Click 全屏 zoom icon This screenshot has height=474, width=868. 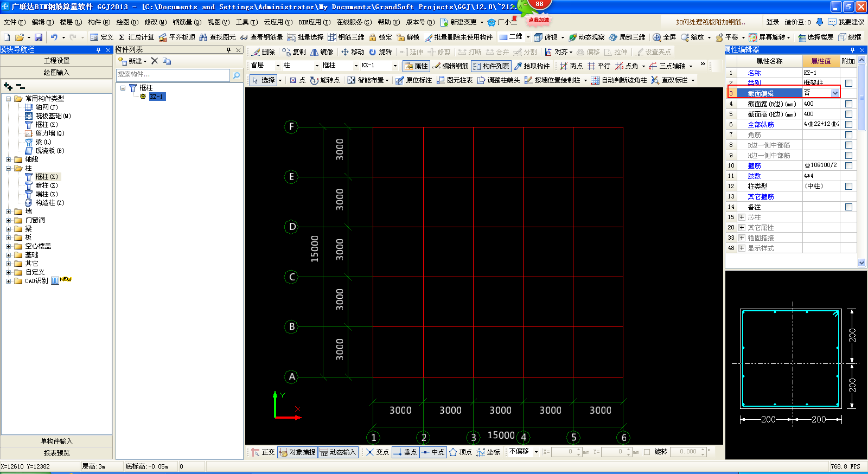click(665, 37)
